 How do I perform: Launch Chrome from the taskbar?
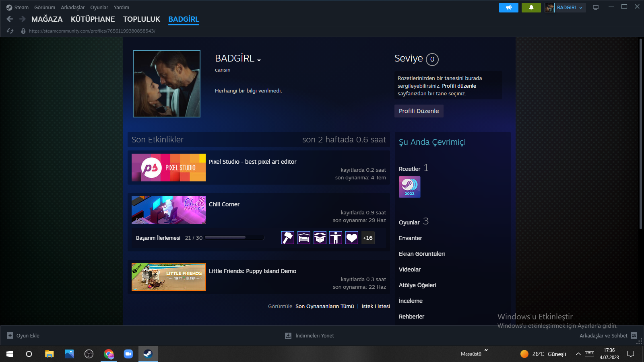tap(109, 354)
